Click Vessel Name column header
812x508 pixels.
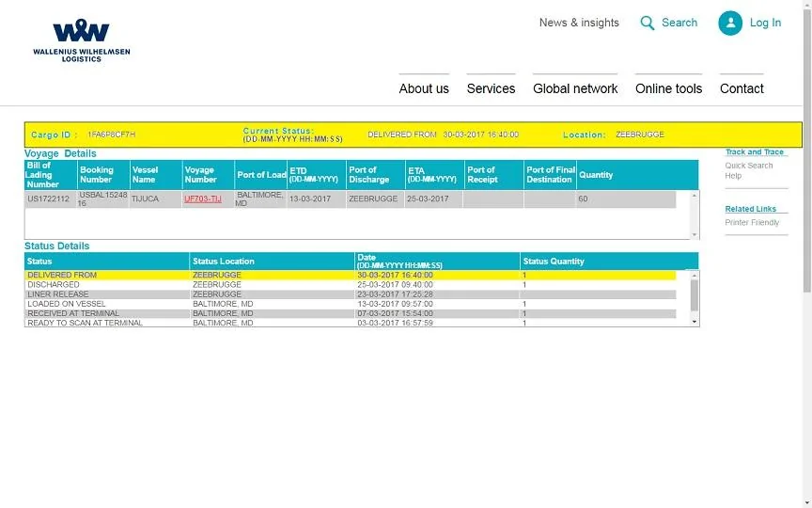155,175
